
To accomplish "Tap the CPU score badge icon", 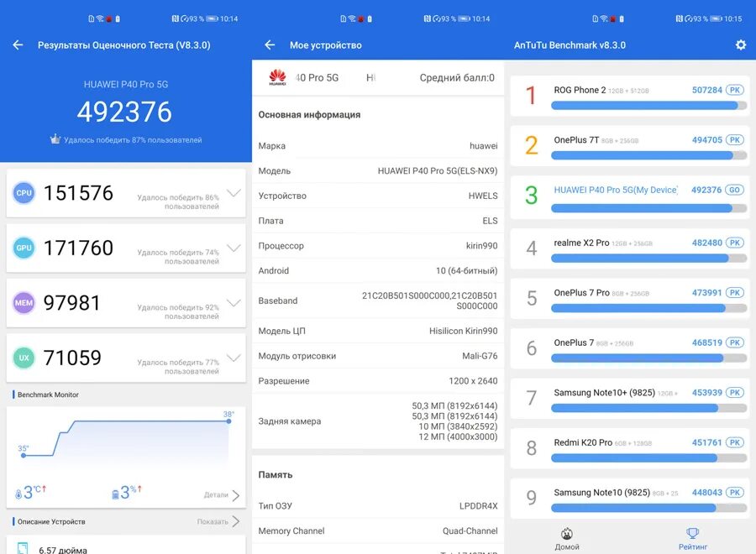I will (x=24, y=193).
